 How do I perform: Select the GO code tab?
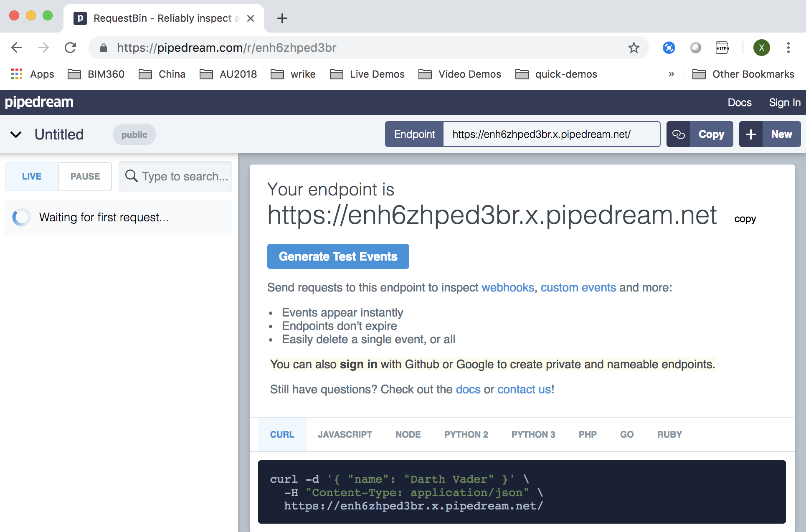(627, 434)
